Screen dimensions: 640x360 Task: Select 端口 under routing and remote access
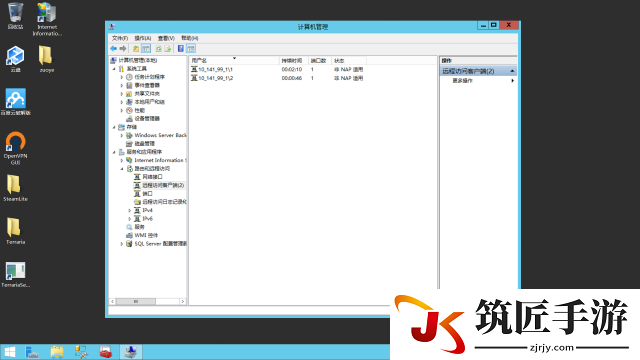click(147, 193)
